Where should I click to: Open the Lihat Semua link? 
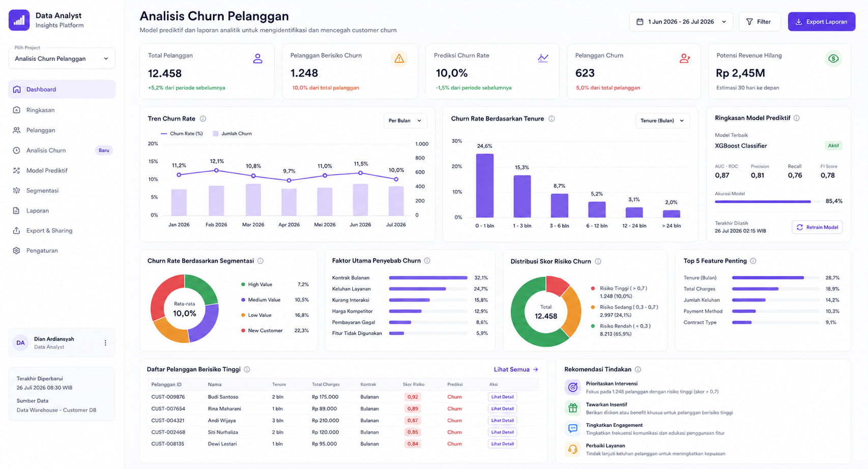(516, 369)
